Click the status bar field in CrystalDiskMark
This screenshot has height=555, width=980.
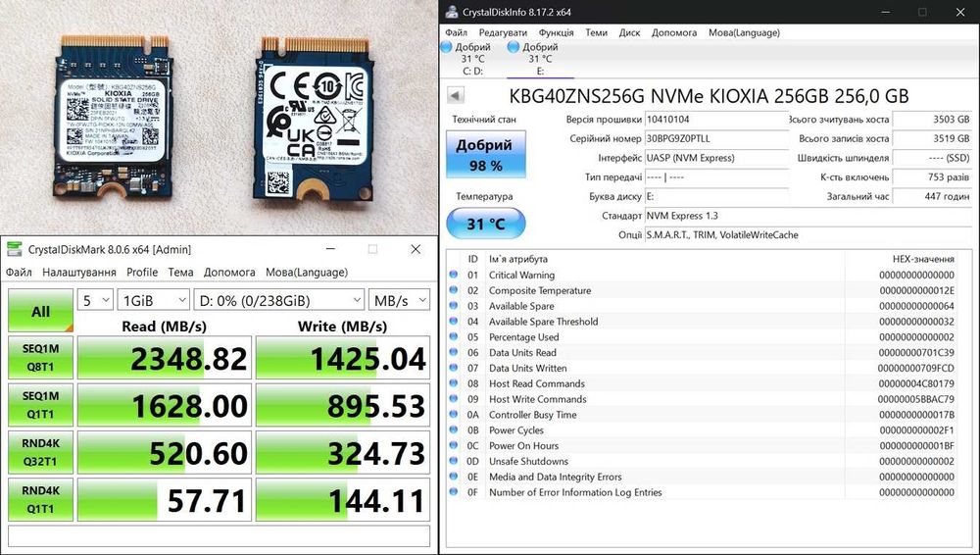coord(219,536)
